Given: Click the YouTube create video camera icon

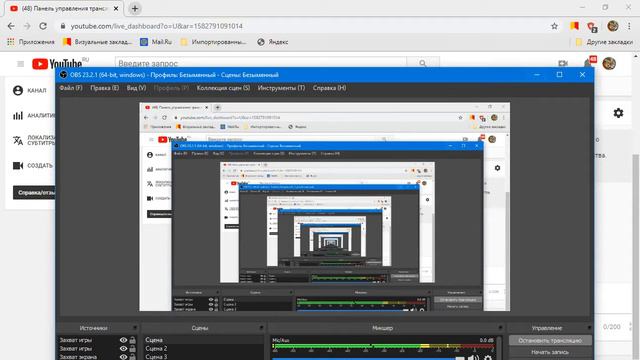Looking at the screenshot, I should click(563, 63).
